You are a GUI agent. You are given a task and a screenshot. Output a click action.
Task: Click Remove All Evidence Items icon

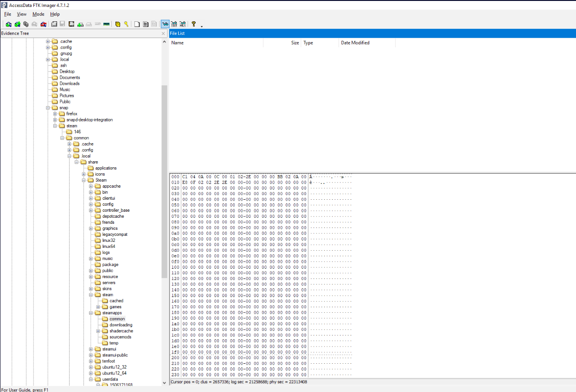coord(43,24)
